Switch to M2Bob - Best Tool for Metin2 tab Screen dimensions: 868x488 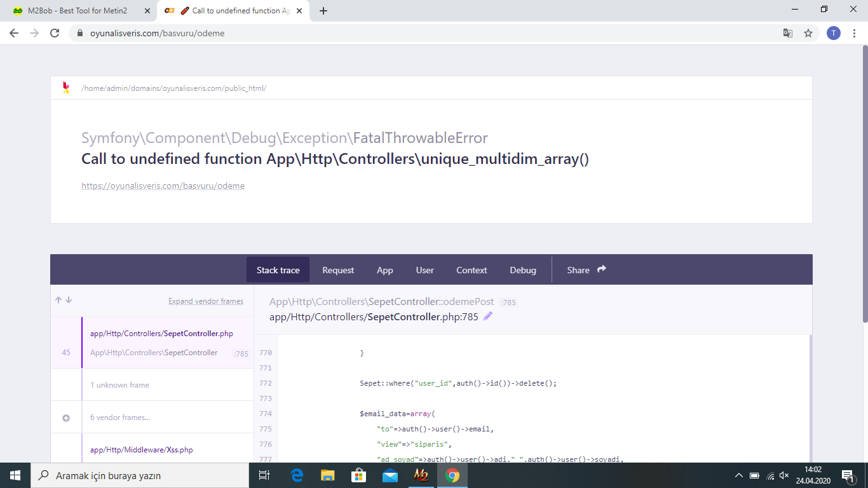pos(77,11)
